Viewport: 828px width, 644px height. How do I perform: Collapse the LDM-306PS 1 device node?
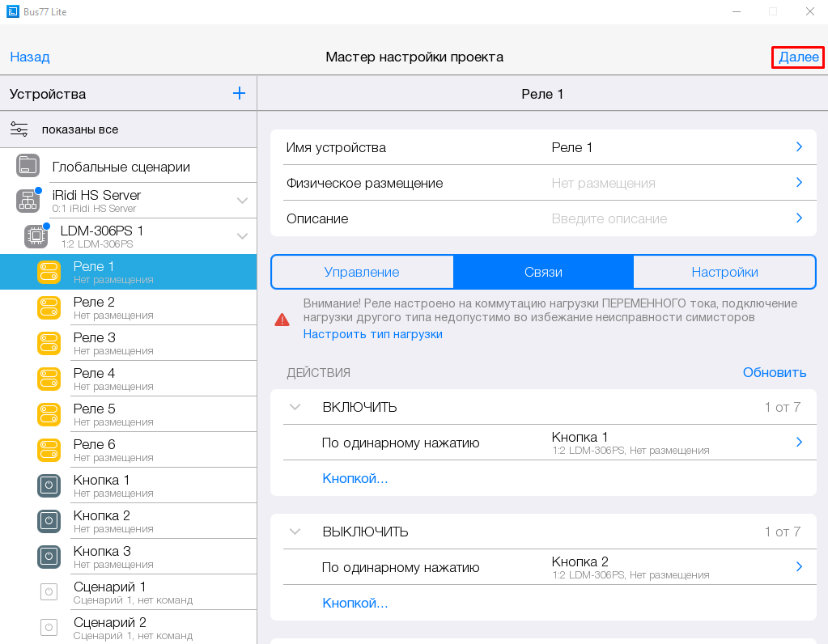242,236
